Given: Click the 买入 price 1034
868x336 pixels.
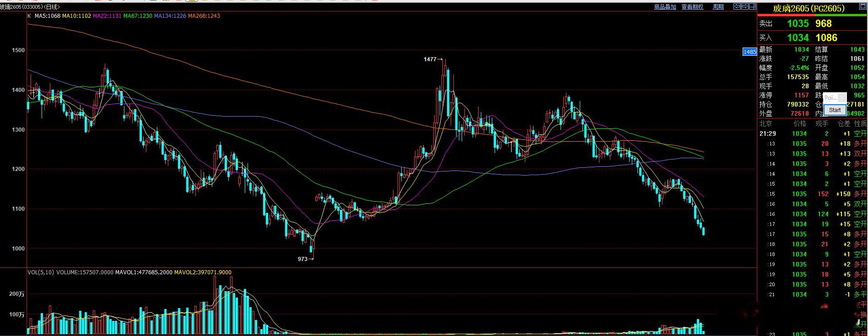Looking at the screenshot, I should (798, 38).
